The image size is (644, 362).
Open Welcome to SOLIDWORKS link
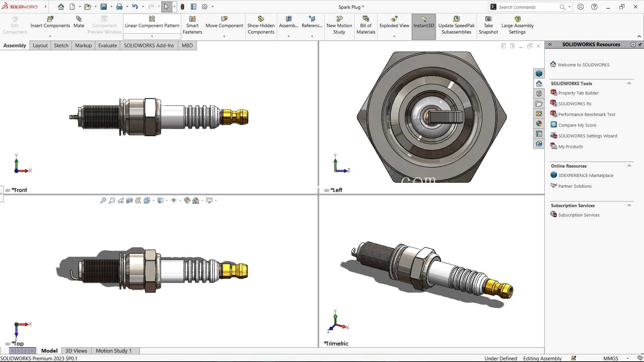(x=583, y=65)
